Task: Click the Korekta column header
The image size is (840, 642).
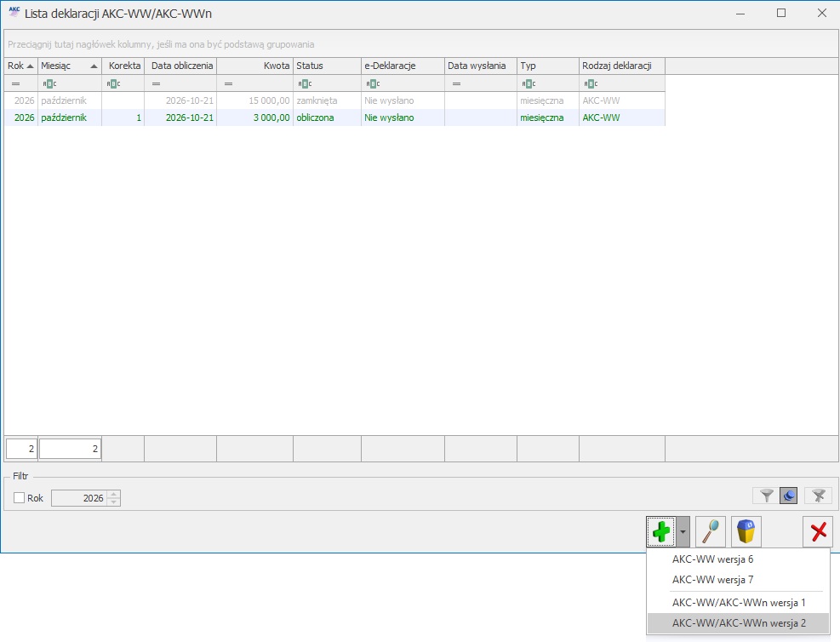Action: 123,66
